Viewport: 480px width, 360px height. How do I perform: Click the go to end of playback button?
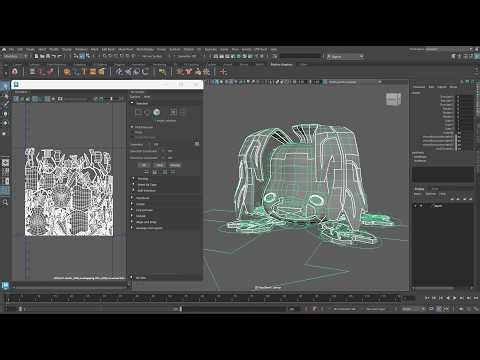pos(476,298)
